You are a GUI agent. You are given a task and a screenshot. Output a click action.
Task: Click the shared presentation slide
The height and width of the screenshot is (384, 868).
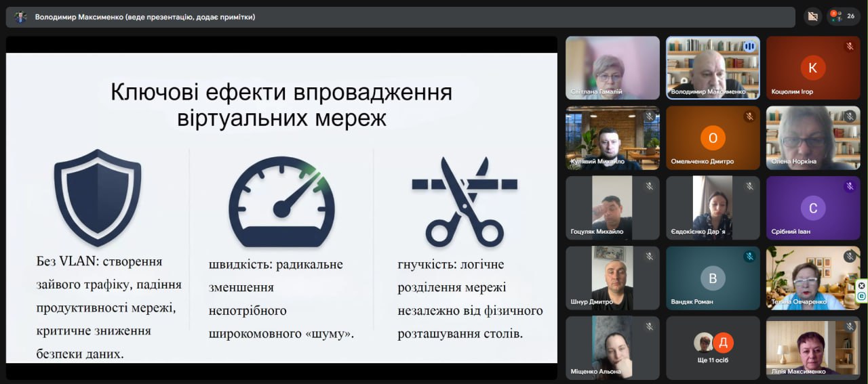[x=281, y=207]
